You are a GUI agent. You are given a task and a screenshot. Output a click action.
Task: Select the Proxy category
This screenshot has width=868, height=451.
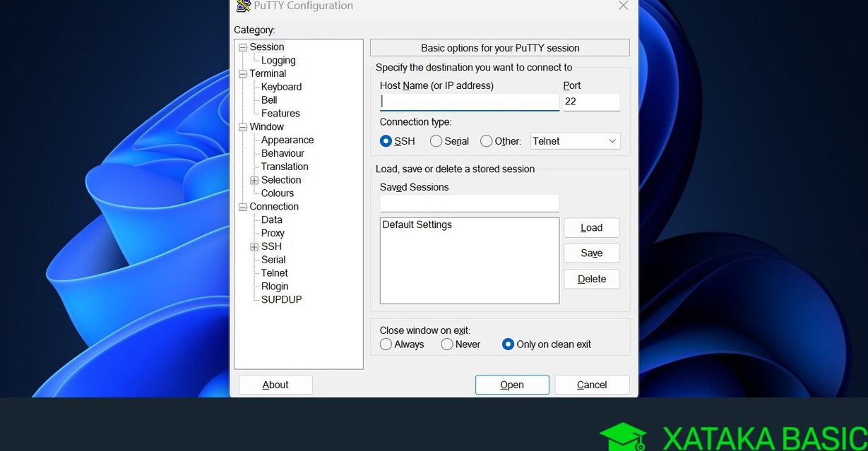pyautogui.click(x=272, y=233)
